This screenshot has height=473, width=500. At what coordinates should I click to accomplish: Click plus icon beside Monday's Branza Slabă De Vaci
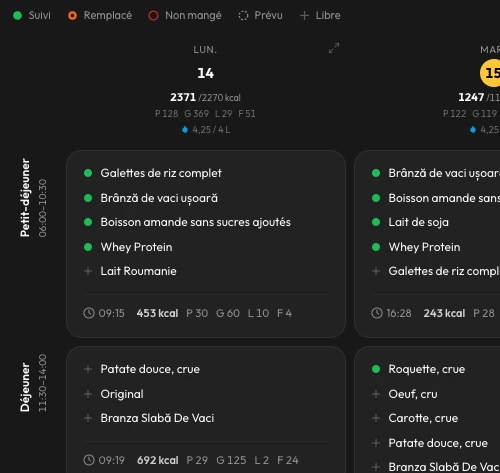pyautogui.click(x=88, y=418)
